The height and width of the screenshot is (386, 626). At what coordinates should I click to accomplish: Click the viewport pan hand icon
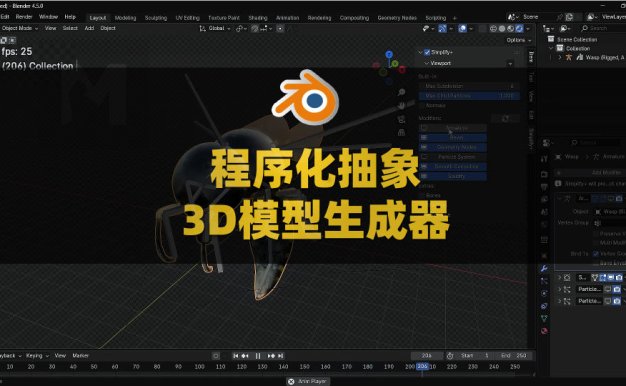click(x=401, y=105)
